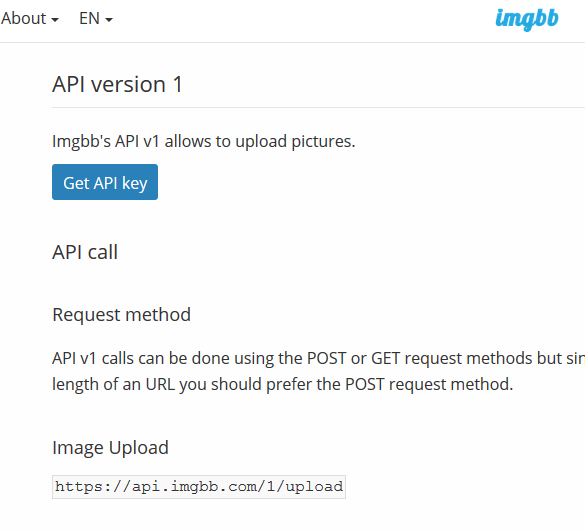
Task: Click the word GET in the paragraph
Action: coord(385,358)
